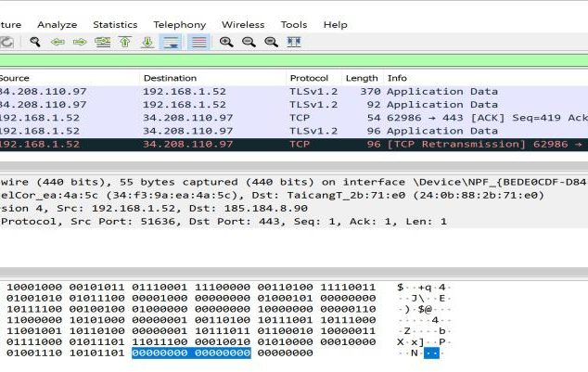
Task: Open the Tools menu
Action: pyautogui.click(x=294, y=25)
